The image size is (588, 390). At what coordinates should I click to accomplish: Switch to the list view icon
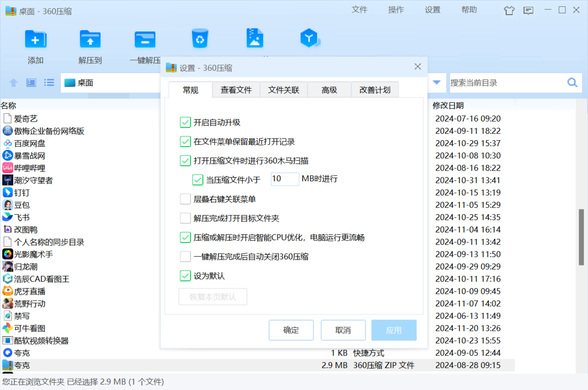tap(49, 83)
